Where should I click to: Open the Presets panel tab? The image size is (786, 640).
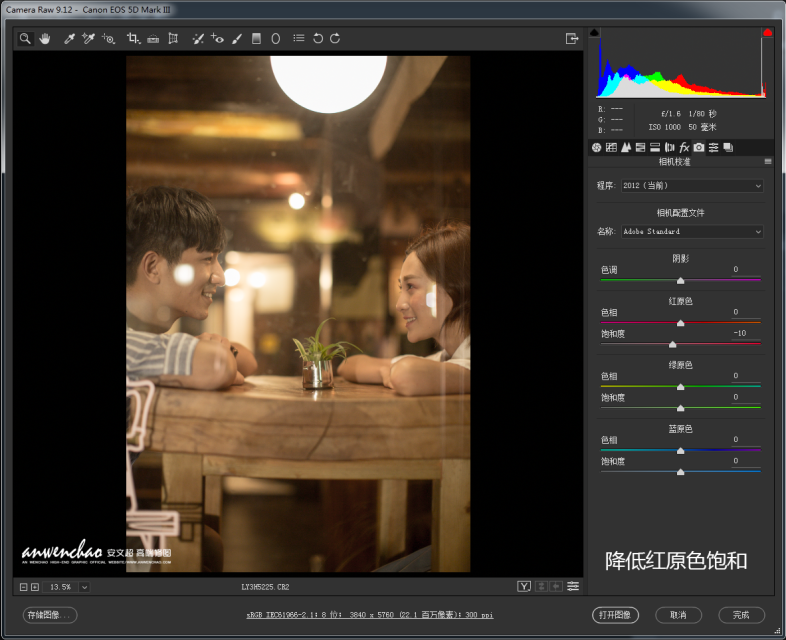[x=713, y=147]
